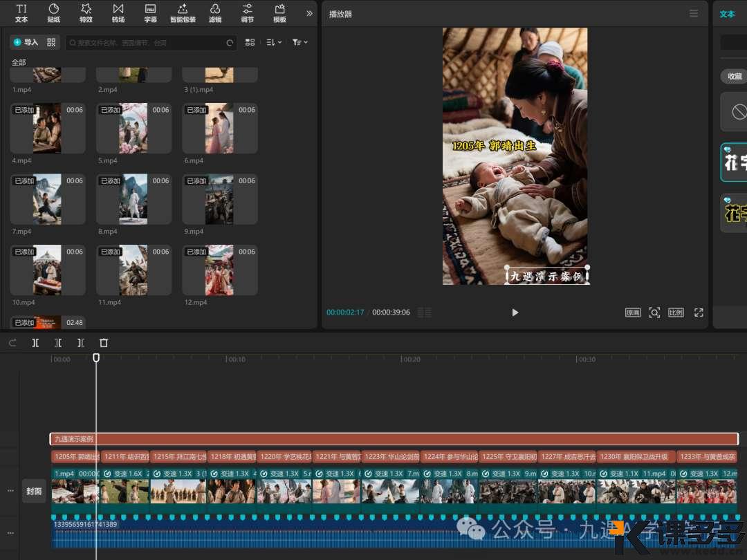Open the 贴纸 (Stickers) panel
Image resolution: width=747 pixels, height=560 pixels.
coord(53,12)
